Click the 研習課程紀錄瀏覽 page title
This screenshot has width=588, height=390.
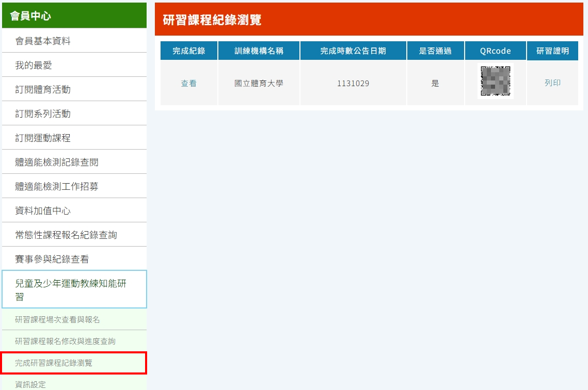212,20
